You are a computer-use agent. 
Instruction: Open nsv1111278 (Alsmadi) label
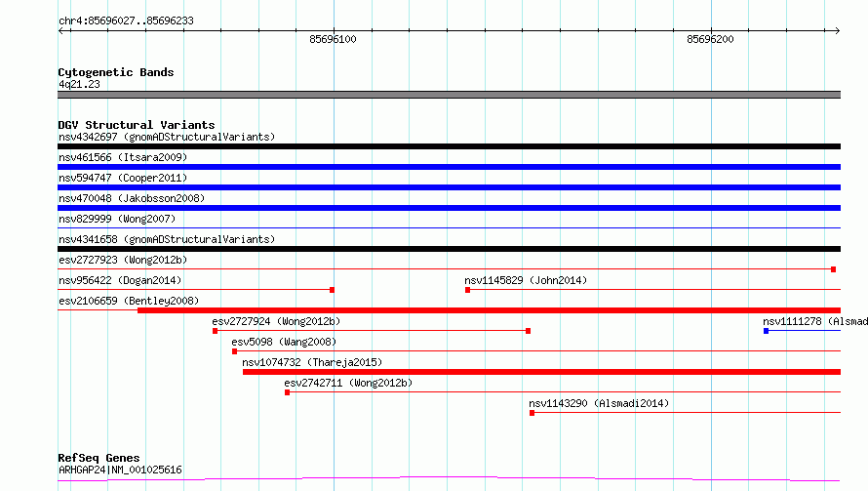[815, 321]
